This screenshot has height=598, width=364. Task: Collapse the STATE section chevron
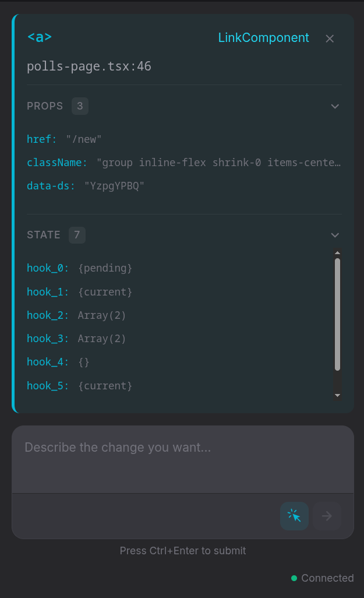pos(335,235)
